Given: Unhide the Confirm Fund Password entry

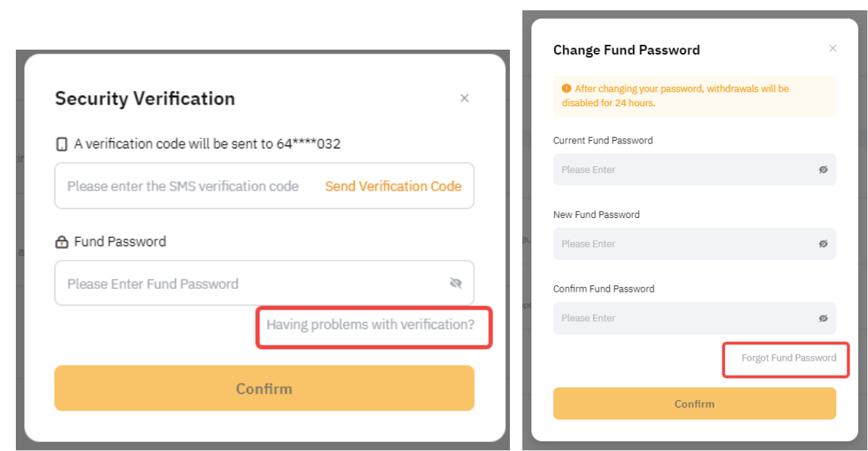Looking at the screenshot, I should 823,319.
